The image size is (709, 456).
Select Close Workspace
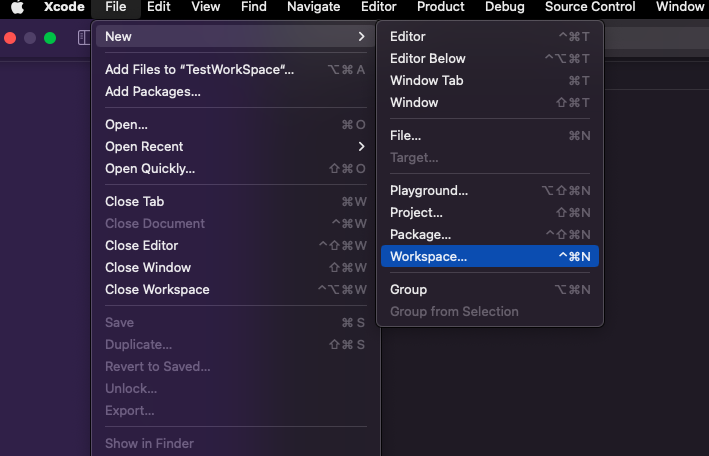click(235, 290)
